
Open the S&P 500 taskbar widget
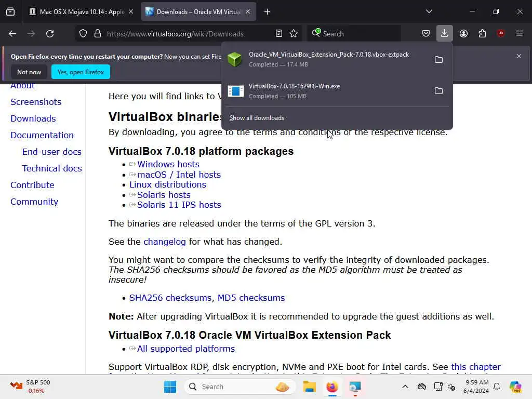(x=30, y=387)
